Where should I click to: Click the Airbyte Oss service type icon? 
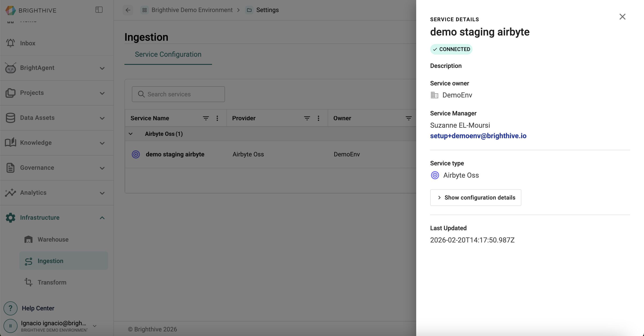point(435,175)
